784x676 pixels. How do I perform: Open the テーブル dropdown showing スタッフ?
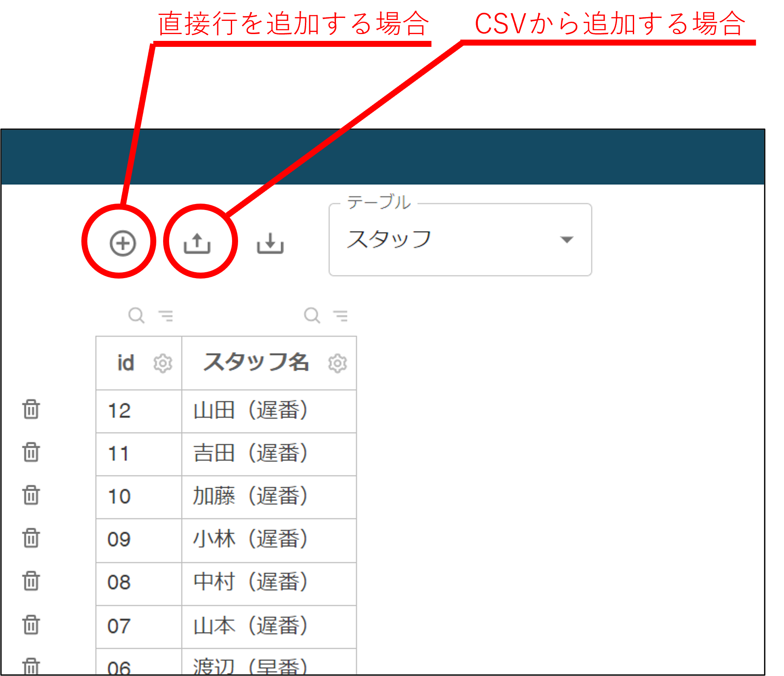click(x=460, y=239)
